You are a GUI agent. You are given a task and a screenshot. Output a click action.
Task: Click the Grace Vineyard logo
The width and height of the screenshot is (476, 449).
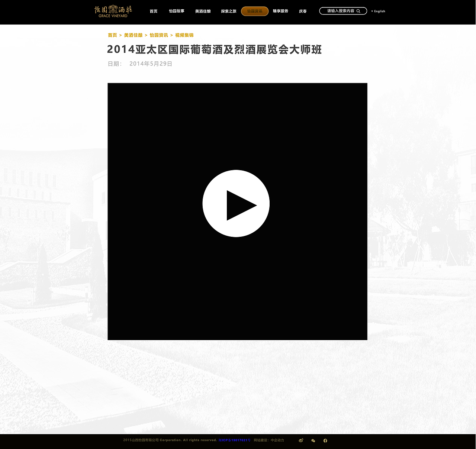tap(113, 11)
